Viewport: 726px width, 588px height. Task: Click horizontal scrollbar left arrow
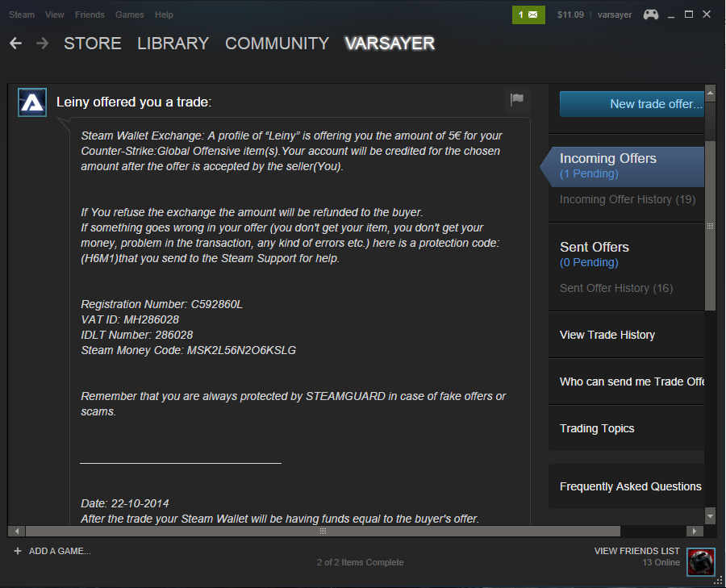[17, 531]
